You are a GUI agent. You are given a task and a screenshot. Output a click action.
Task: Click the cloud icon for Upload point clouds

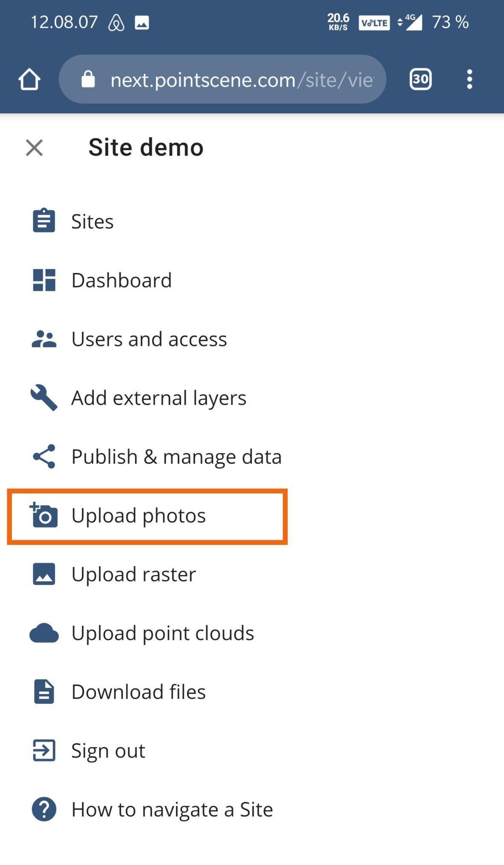(x=44, y=633)
